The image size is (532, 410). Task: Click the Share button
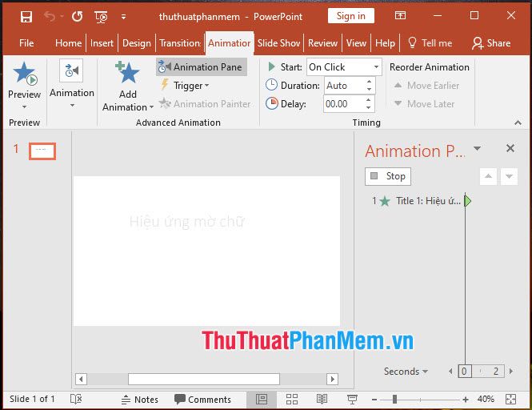[x=491, y=43]
